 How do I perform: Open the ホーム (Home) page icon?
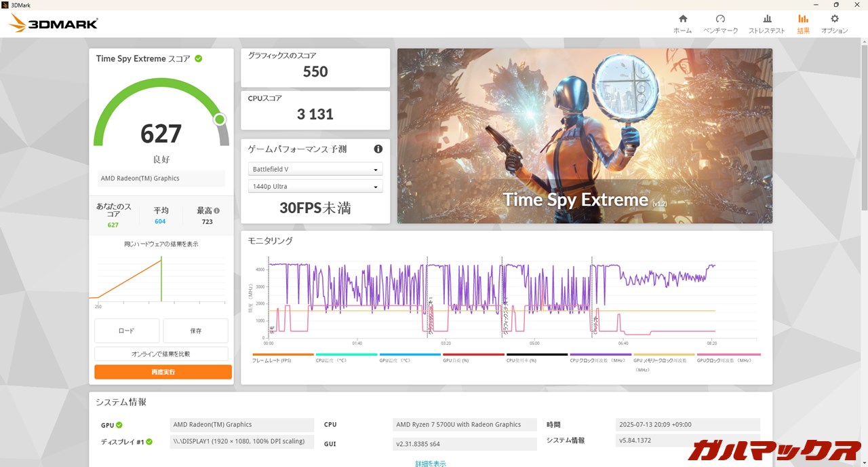(682, 19)
